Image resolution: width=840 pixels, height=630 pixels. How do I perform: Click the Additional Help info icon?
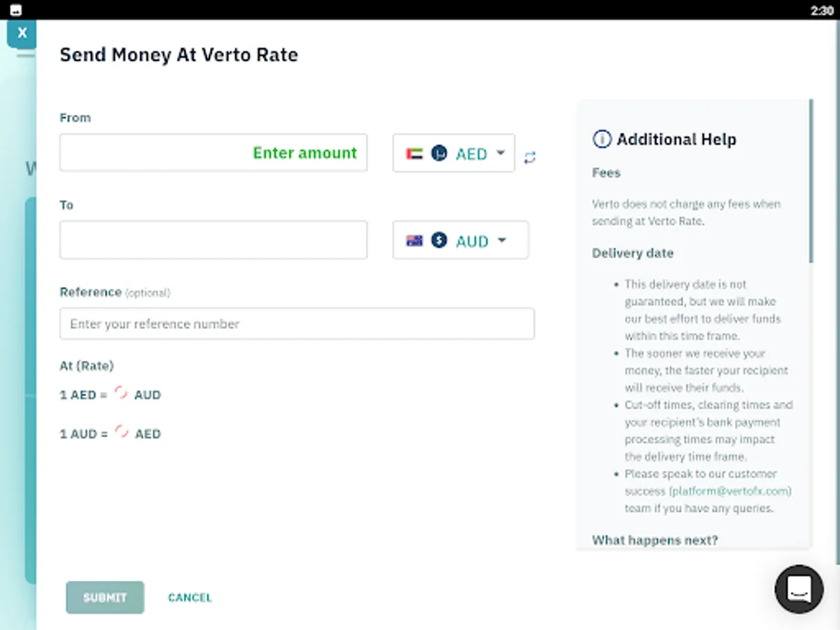[601, 139]
